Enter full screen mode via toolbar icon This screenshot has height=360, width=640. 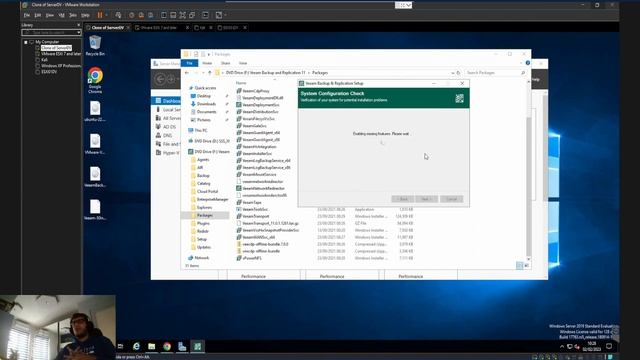tap(182, 15)
